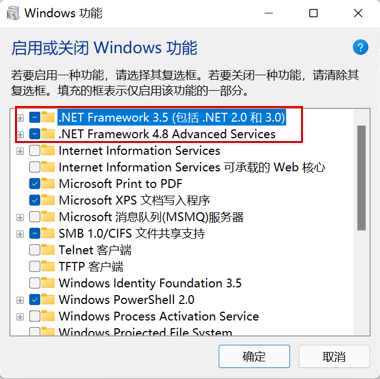Expand the Internet Information Services node

pyautogui.click(x=20, y=151)
